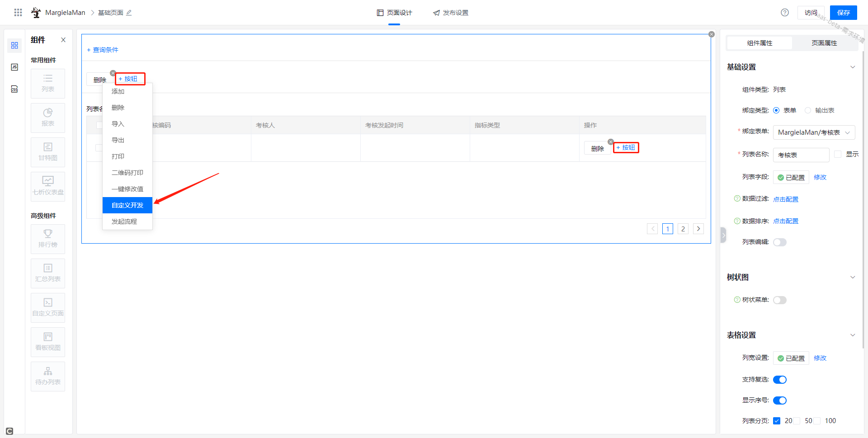Screen dimensions: 868x438
Task: Click row operation + 按钮 link
Action: (x=626, y=147)
